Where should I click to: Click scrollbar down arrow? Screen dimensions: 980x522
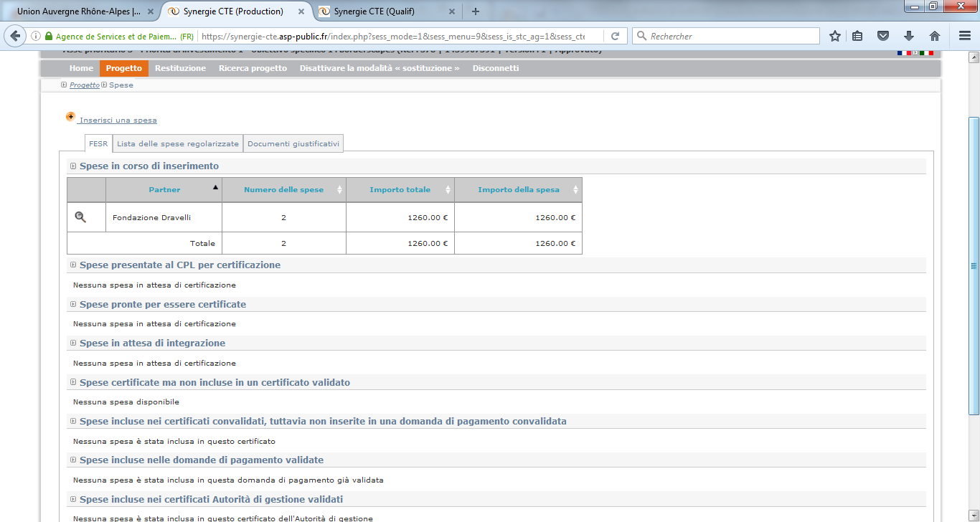974,516
